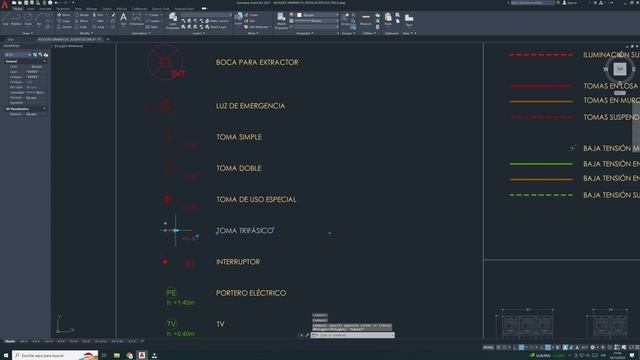Toggle MODEL space button in status bar
Viewport: 640px width, 360px height.
click(488, 347)
